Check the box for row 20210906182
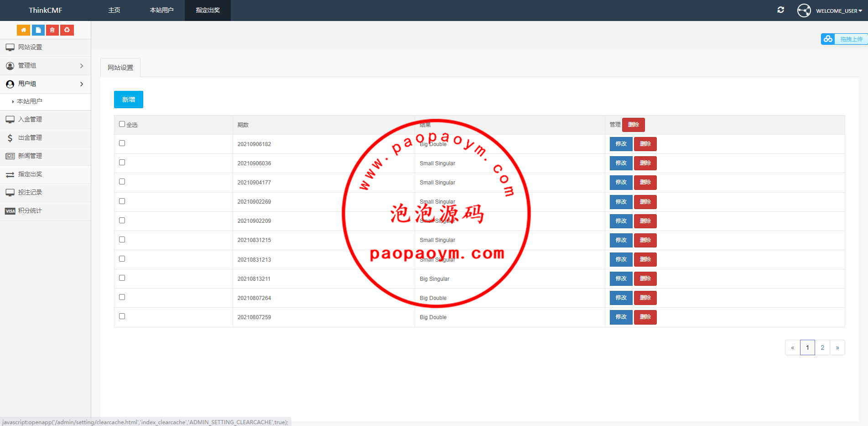 click(x=122, y=143)
